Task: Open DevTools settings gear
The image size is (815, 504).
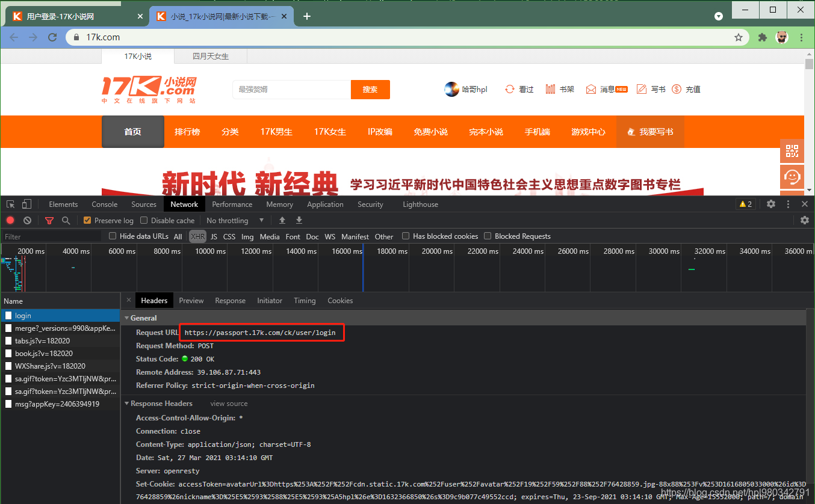Action: click(771, 204)
